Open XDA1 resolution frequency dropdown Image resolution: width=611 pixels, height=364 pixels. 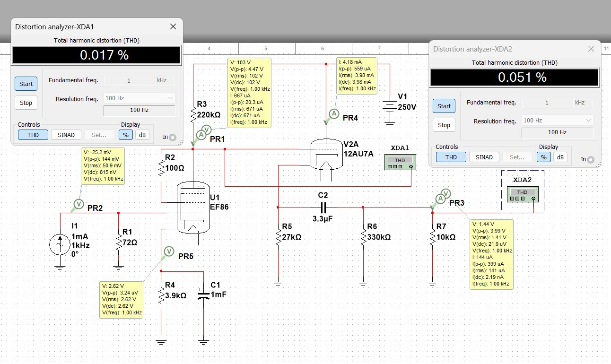(139, 98)
